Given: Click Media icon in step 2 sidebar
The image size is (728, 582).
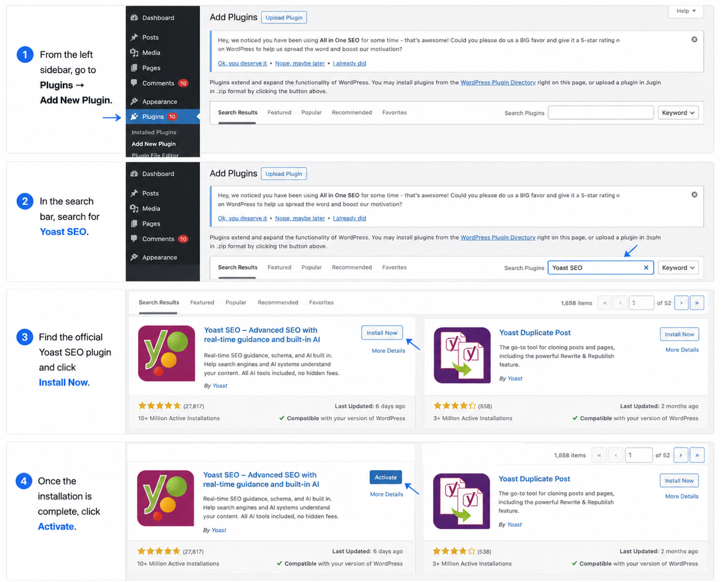Looking at the screenshot, I should point(134,208).
